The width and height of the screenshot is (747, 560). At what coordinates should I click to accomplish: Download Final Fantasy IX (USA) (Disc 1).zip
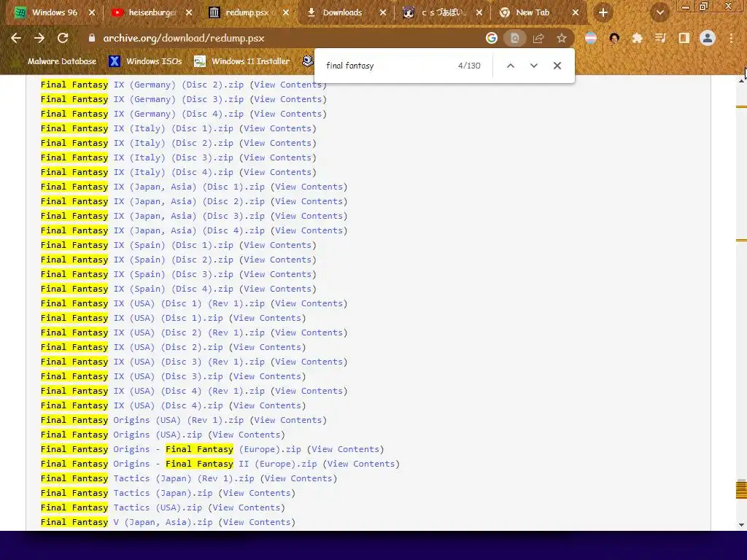131,318
